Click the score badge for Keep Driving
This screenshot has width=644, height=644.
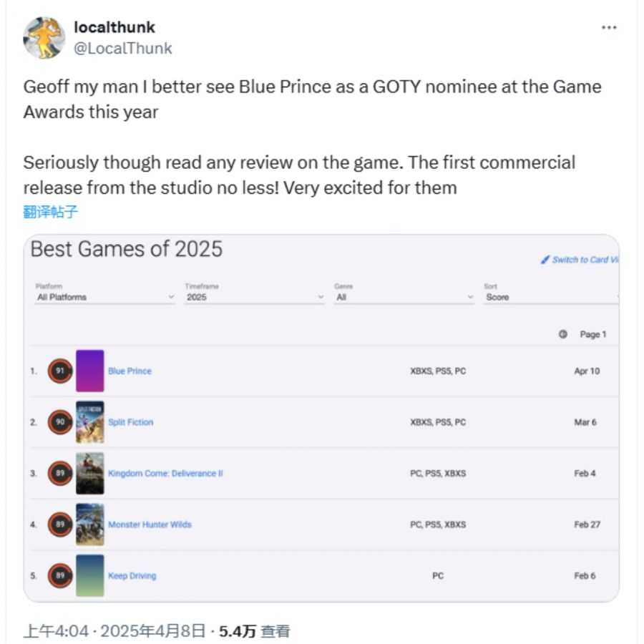click(x=60, y=575)
